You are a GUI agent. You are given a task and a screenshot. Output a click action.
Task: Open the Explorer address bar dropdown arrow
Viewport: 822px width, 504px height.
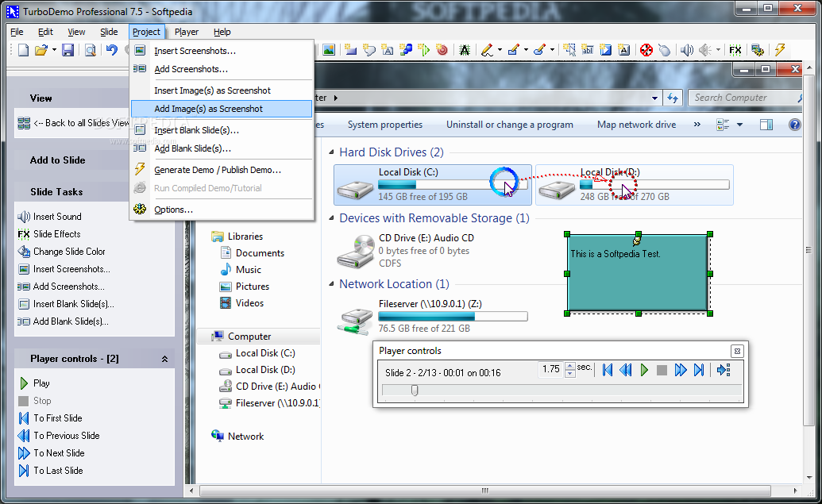654,98
